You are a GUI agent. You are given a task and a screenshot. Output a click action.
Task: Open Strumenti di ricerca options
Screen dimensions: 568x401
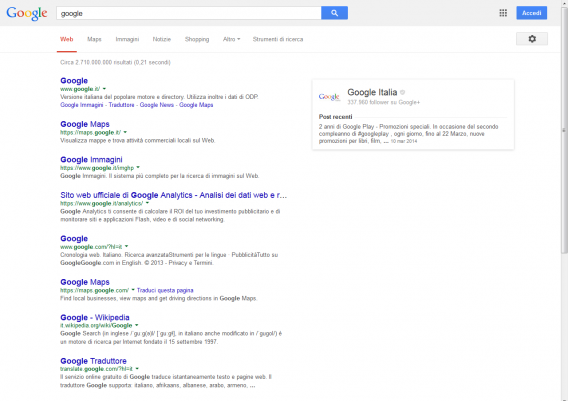pyautogui.click(x=278, y=39)
